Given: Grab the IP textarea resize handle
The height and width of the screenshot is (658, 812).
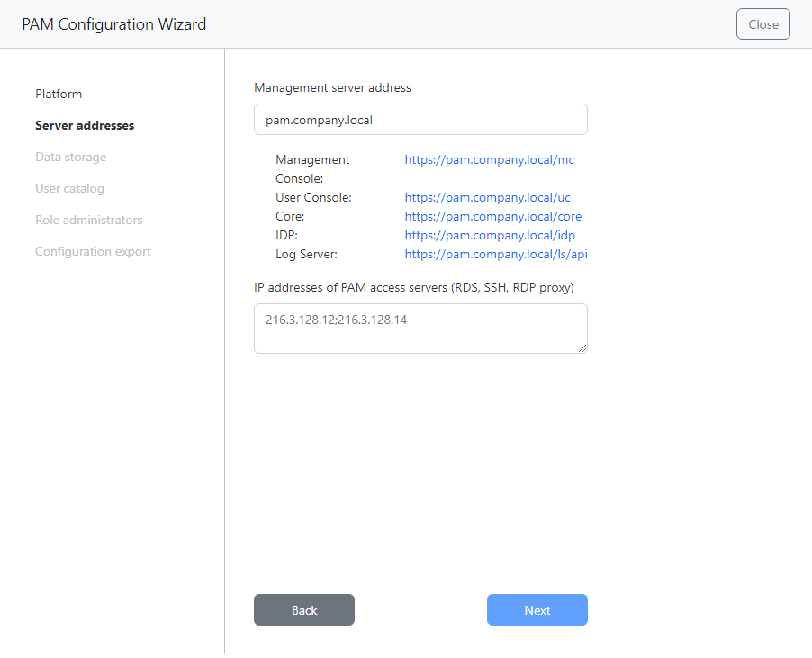Looking at the screenshot, I should pos(582,348).
